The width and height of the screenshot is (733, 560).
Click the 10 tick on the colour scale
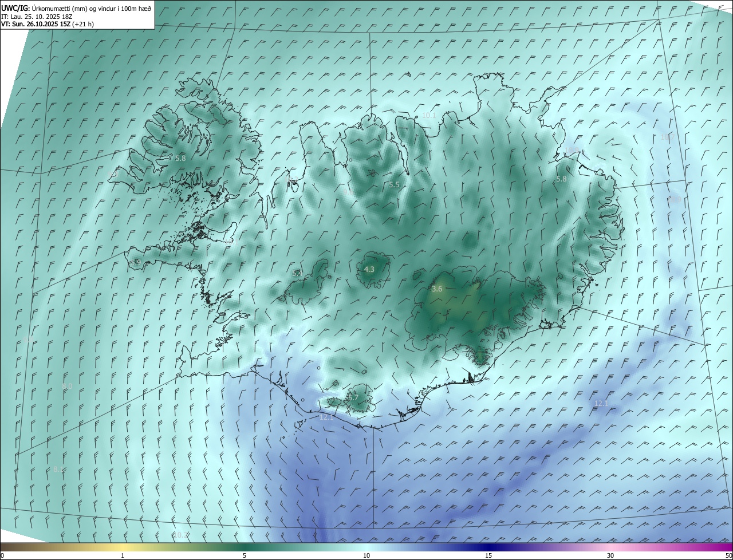tap(366, 555)
